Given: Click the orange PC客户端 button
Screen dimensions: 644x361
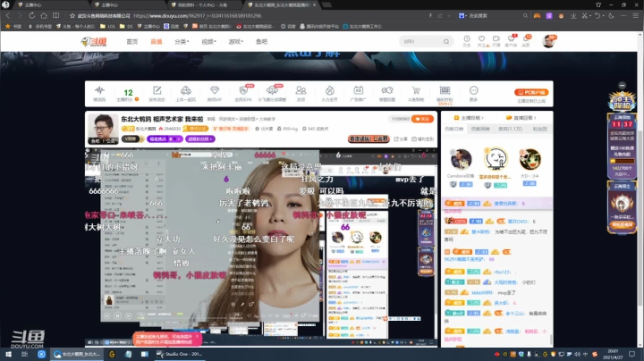Looking at the screenshot, I should tap(531, 92).
